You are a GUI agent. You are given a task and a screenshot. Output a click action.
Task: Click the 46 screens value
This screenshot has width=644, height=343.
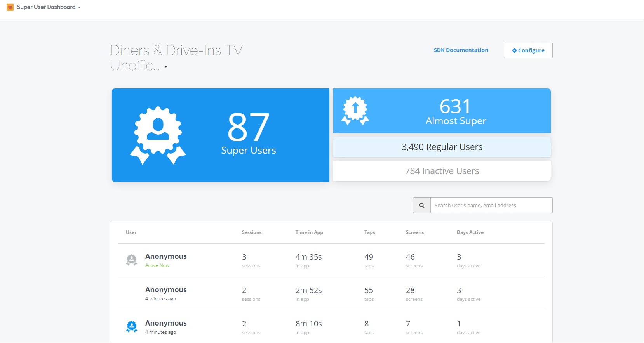[x=410, y=257]
